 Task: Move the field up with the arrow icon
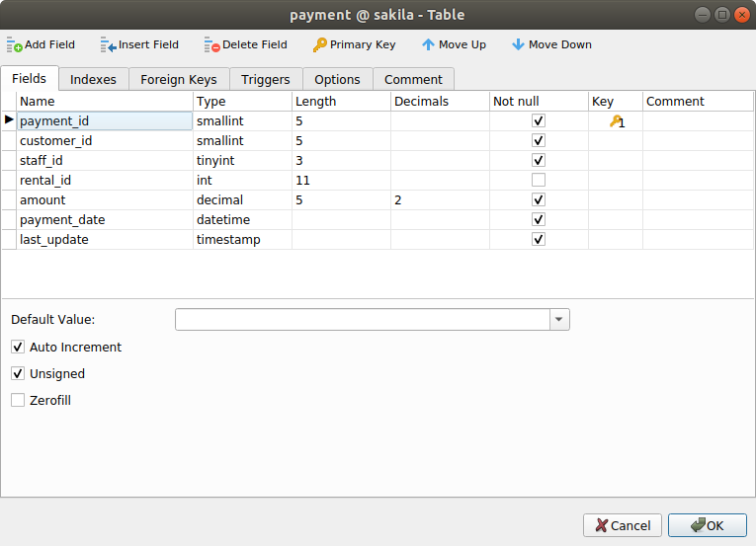(428, 44)
